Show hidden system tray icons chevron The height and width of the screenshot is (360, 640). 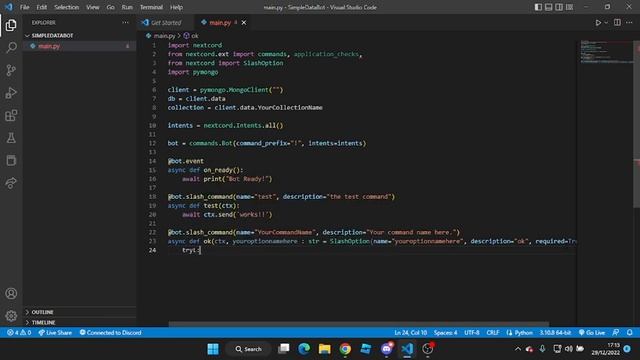coord(518,349)
